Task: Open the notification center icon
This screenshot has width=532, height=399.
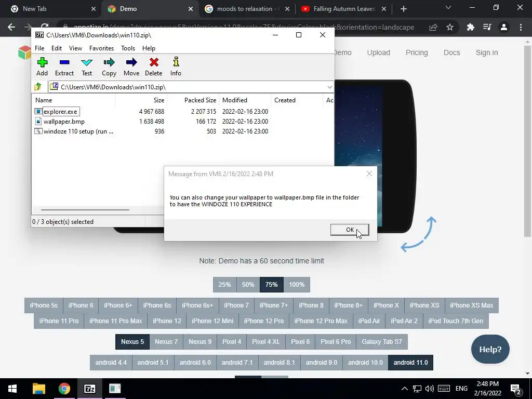Action: coord(516,389)
